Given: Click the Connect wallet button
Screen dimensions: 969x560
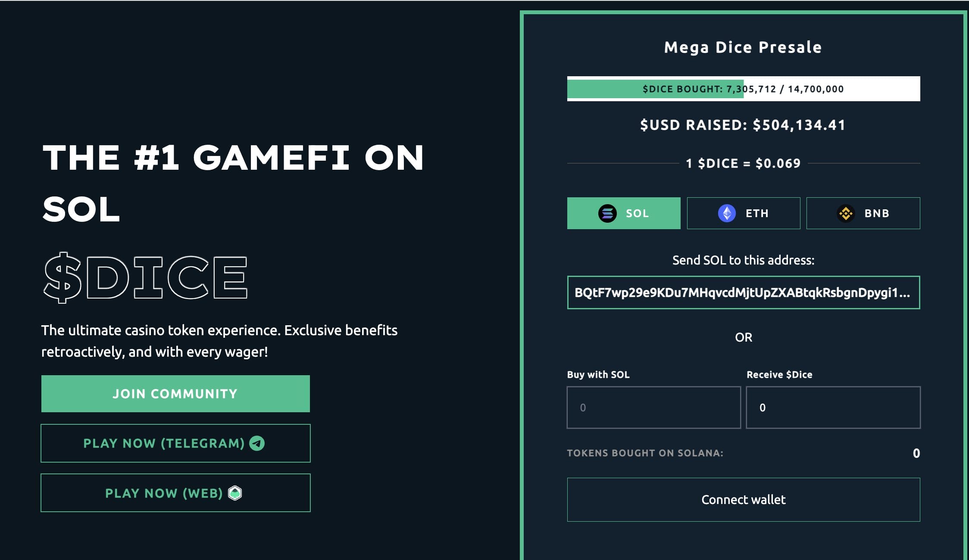Looking at the screenshot, I should tap(742, 499).
